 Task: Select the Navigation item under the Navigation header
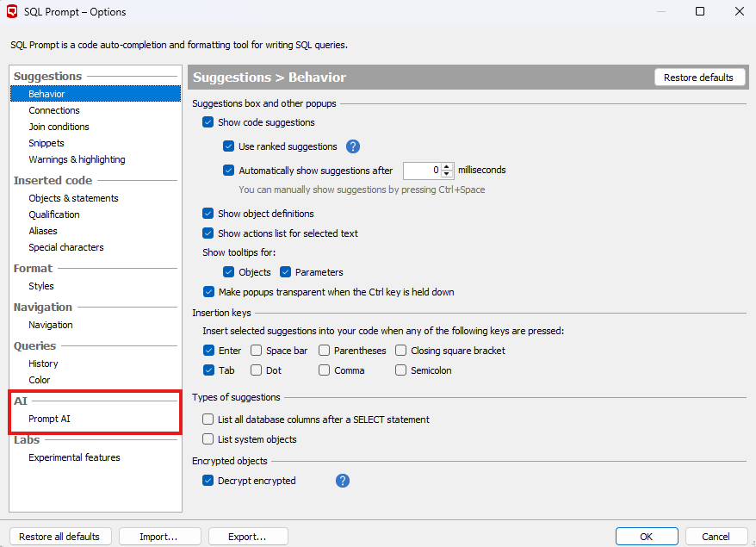click(x=51, y=325)
